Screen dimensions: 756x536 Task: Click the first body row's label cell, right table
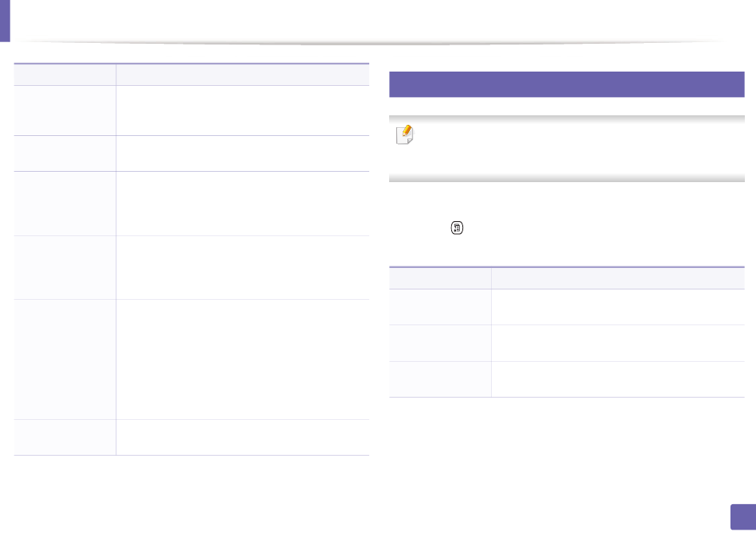click(440, 307)
